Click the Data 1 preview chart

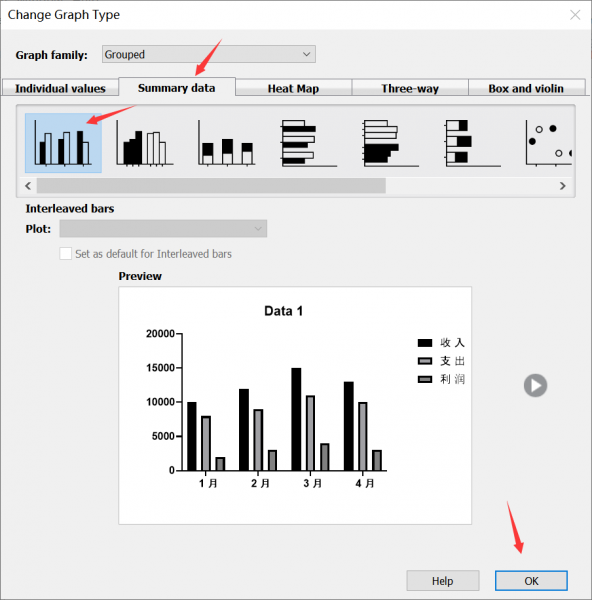click(x=295, y=406)
